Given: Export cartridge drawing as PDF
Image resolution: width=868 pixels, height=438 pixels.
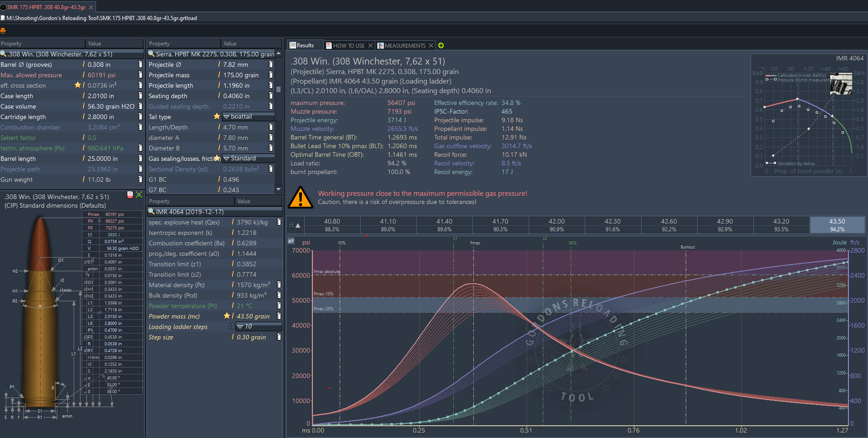Looking at the screenshot, I should click(x=130, y=195).
